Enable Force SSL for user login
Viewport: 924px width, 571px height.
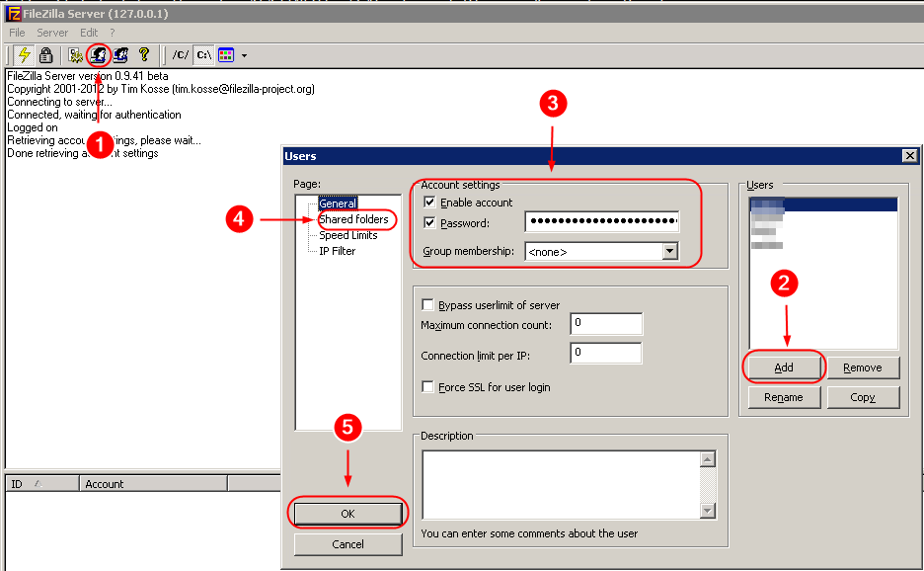point(427,387)
